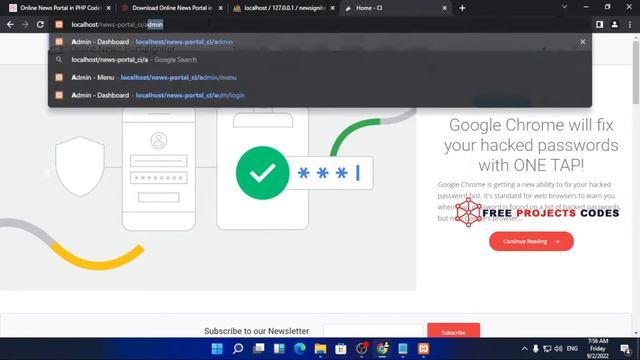This screenshot has width=640, height=360.
Task: Launch Microsoft Edge from taskbar
Action: tap(300, 349)
